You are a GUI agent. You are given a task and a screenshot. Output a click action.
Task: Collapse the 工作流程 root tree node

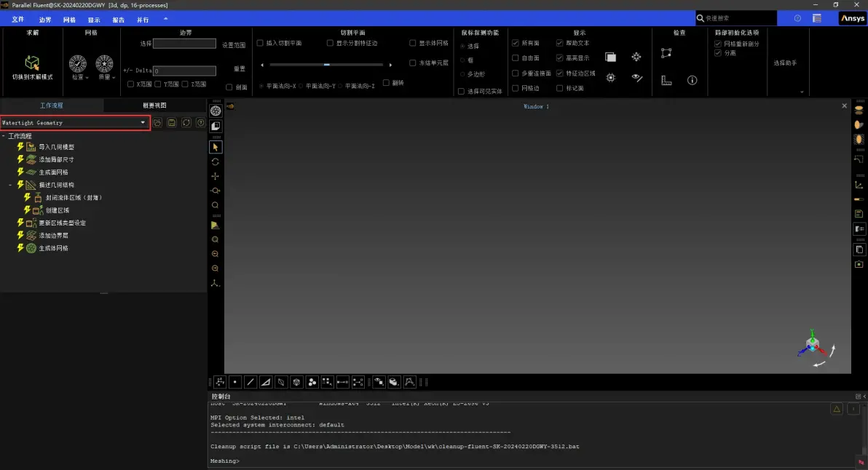[x=4, y=136]
